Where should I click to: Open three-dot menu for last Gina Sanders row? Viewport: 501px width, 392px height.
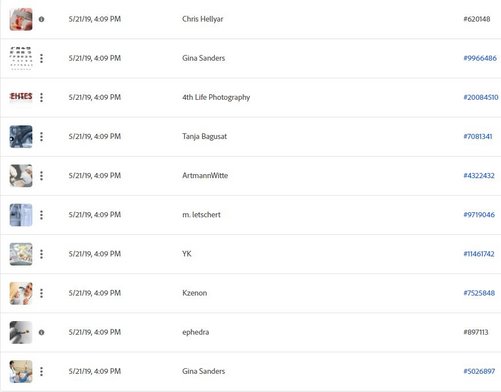41,371
